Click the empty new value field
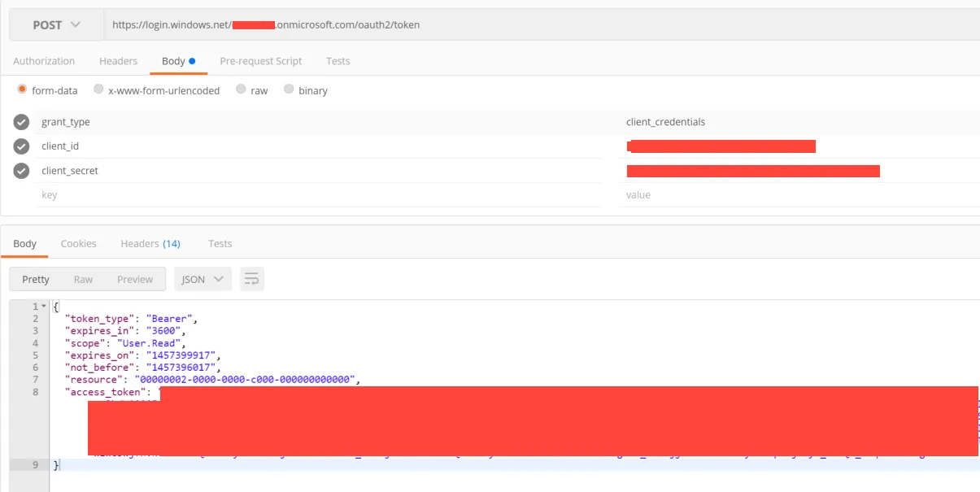 click(x=799, y=195)
